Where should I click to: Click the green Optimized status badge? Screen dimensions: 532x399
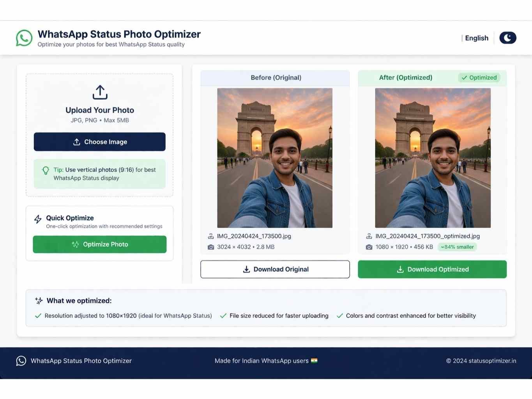[x=479, y=78]
